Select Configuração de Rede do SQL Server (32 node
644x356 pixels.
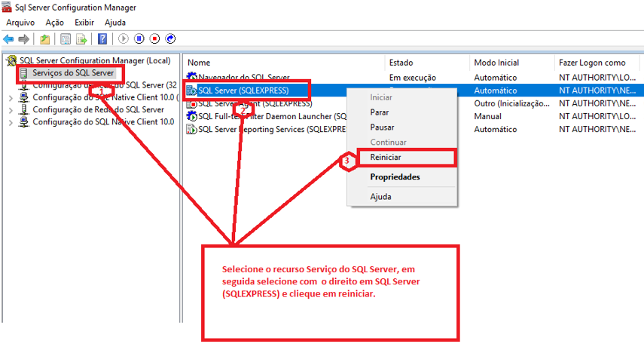point(105,85)
